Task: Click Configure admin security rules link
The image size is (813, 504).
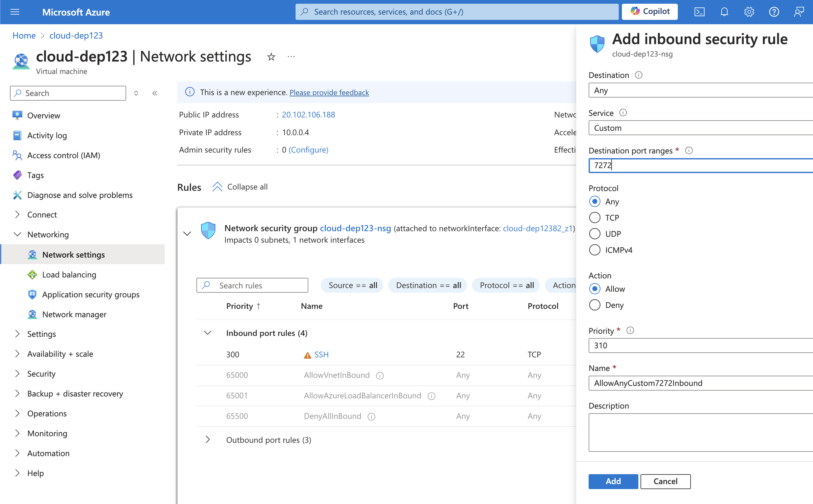Action: coord(308,150)
